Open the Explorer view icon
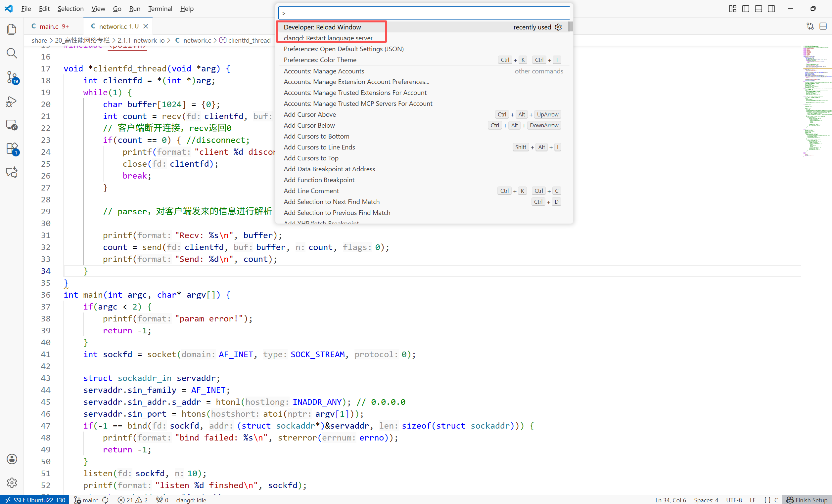Image resolution: width=832 pixels, height=504 pixels. (12, 29)
